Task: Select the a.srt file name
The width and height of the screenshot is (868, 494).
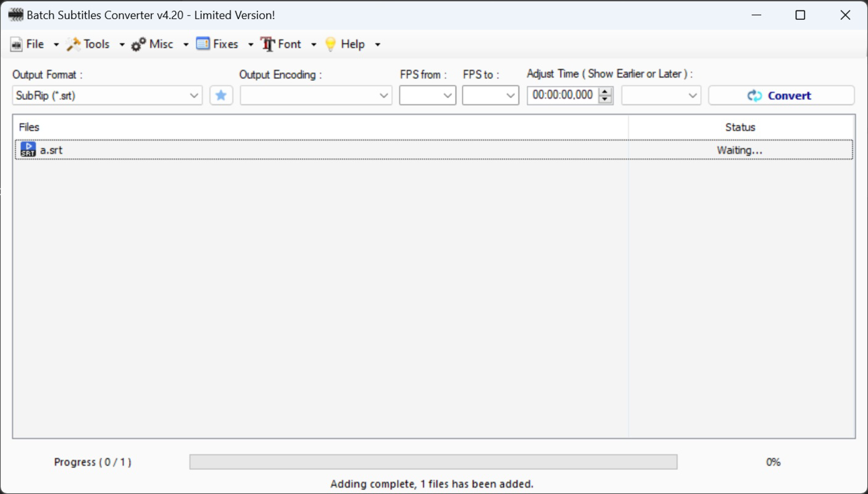Action: (51, 149)
